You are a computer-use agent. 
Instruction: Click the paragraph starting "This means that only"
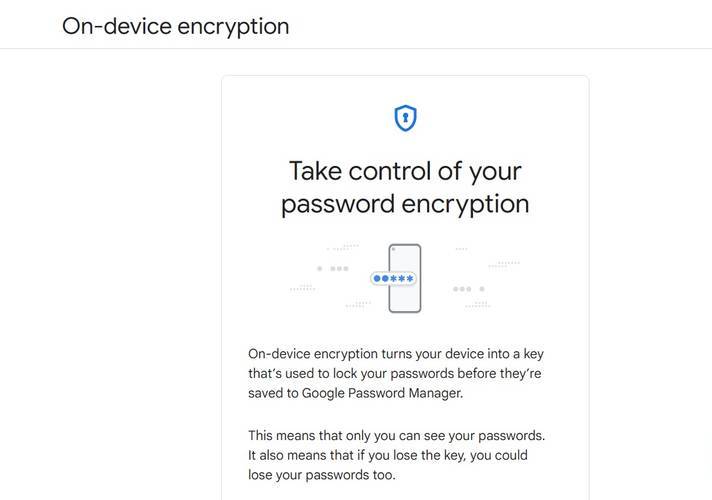tap(396, 455)
